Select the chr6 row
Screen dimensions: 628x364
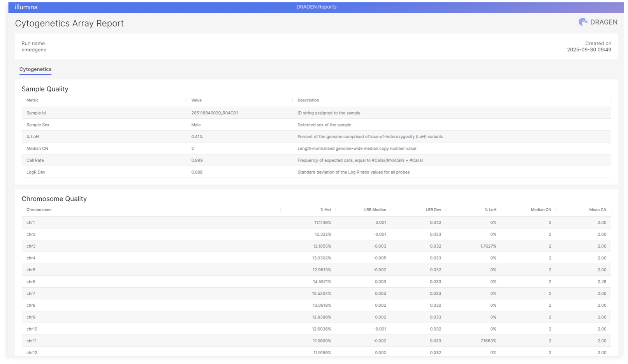(x=31, y=282)
